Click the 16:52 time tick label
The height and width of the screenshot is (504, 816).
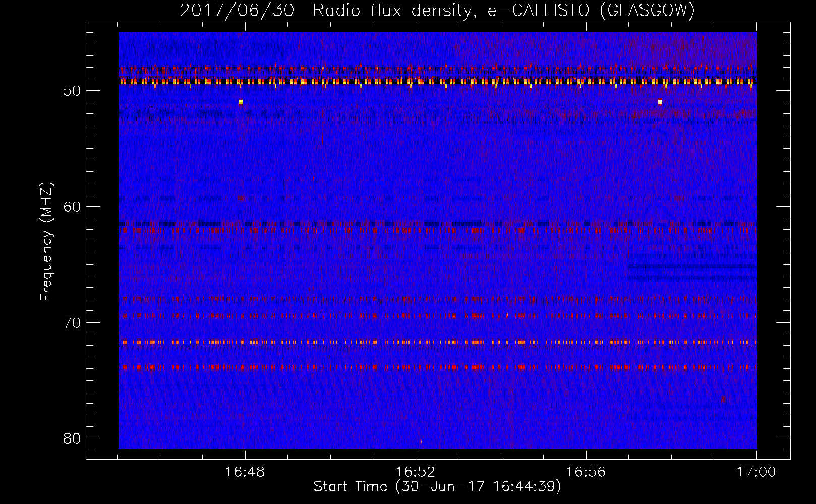(x=416, y=472)
